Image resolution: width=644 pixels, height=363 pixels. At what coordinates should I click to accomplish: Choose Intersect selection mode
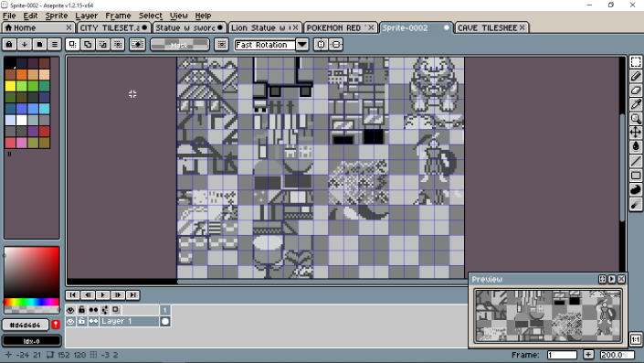pyautogui.click(x=118, y=44)
